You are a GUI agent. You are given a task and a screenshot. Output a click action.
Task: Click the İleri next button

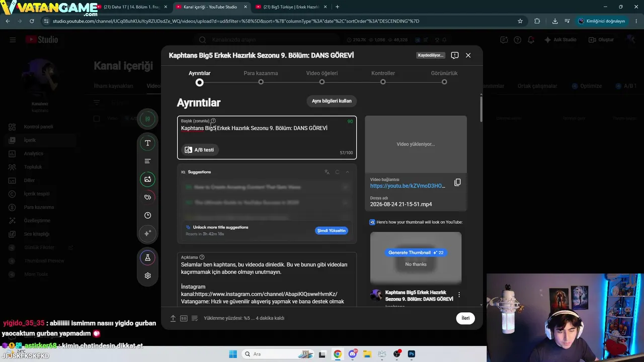click(465, 318)
